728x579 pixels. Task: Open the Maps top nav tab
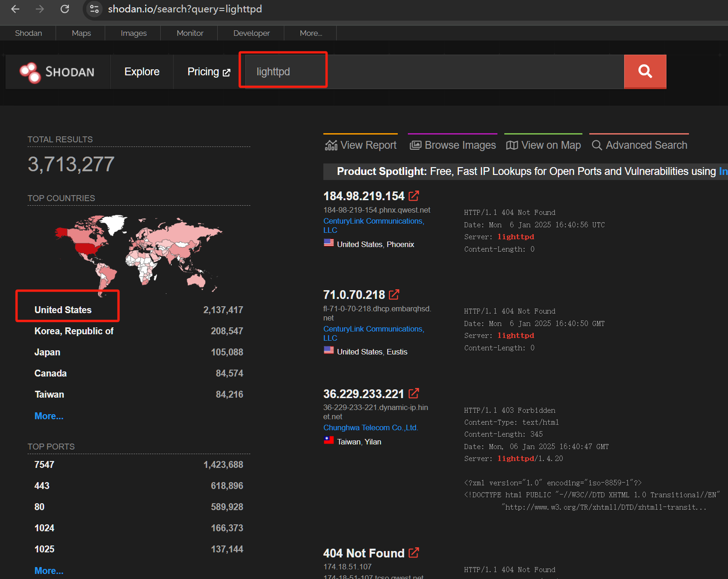(81, 33)
